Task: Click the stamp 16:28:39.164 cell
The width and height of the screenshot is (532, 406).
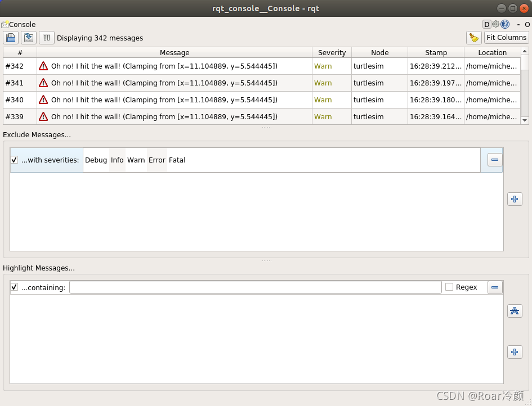Action: [x=436, y=116]
